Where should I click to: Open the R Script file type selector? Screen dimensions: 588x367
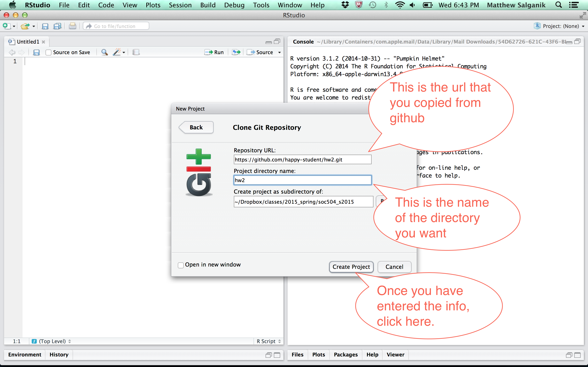click(269, 341)
